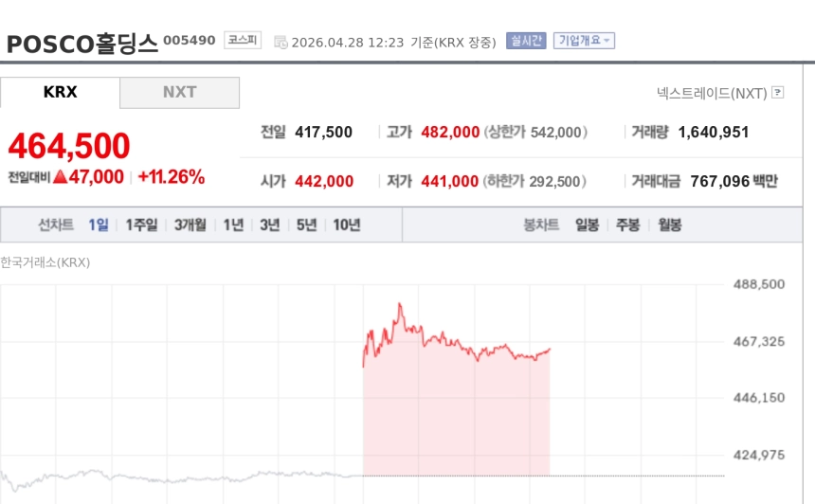
Task: Select the 1주일 line chart period
Action: tap(141, 225)
